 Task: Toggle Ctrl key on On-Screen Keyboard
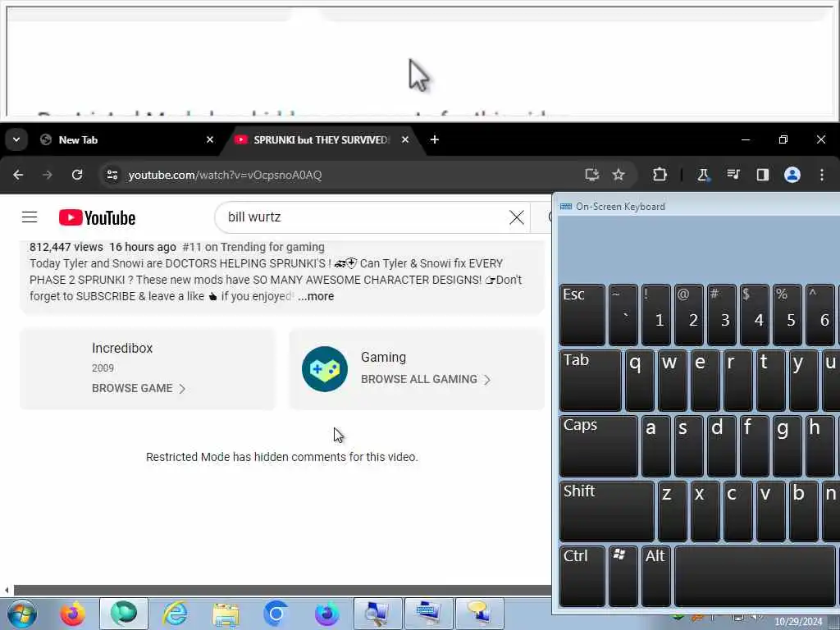coord(582,577)
